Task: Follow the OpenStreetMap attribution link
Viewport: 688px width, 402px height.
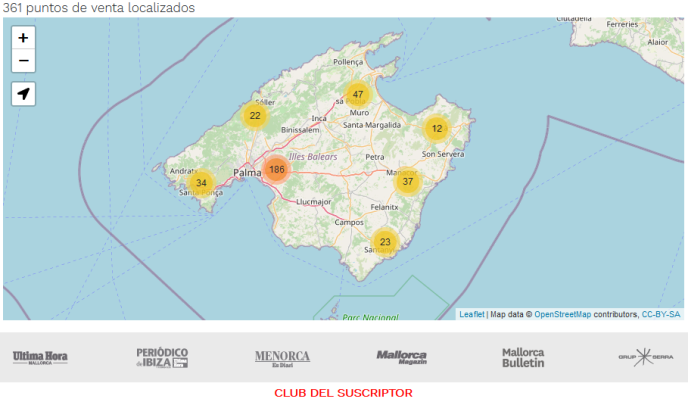Action: [x=562, y=314]
